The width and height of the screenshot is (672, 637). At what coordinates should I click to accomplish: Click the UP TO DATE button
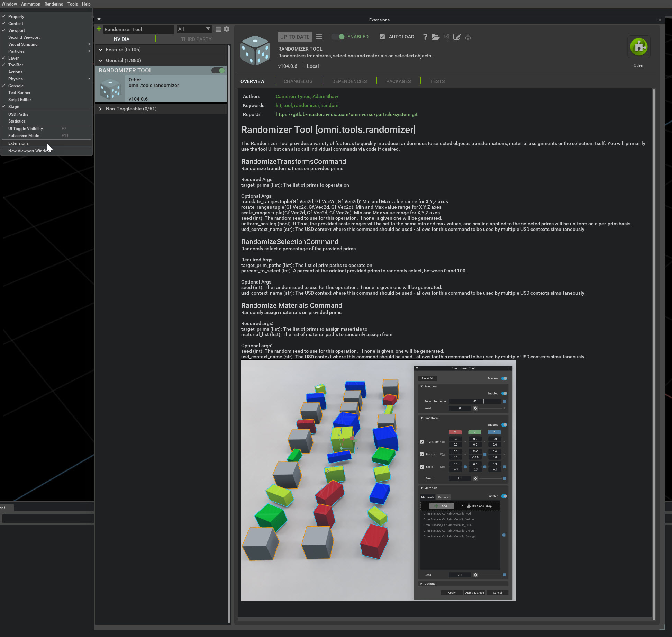(x=295, y=37)
